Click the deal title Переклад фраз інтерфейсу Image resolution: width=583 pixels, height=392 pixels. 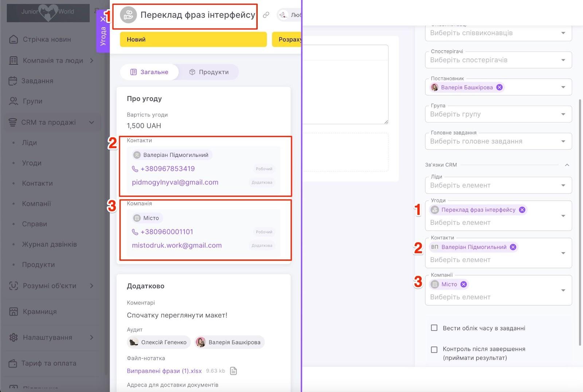pyautogui.click(x=198, y=15)
